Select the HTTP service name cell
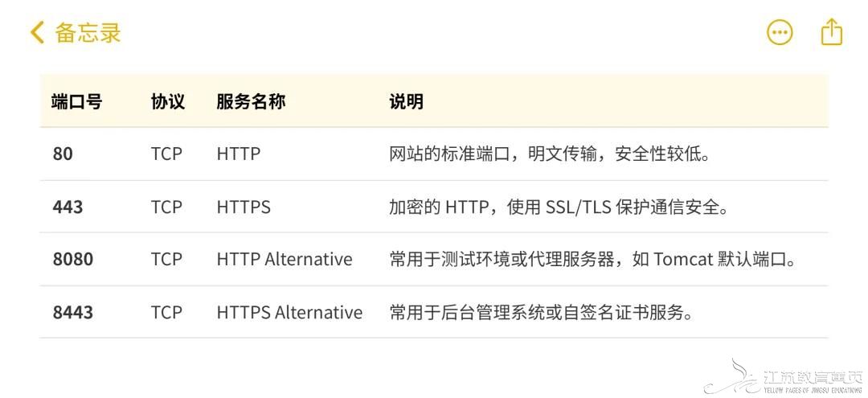 coord(239,154)
